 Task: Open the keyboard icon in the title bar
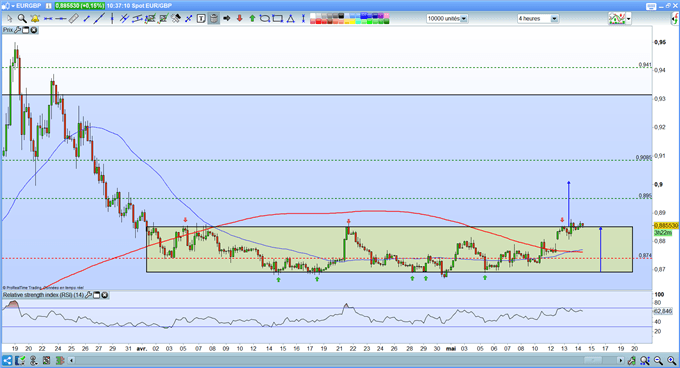coord(651,6)
